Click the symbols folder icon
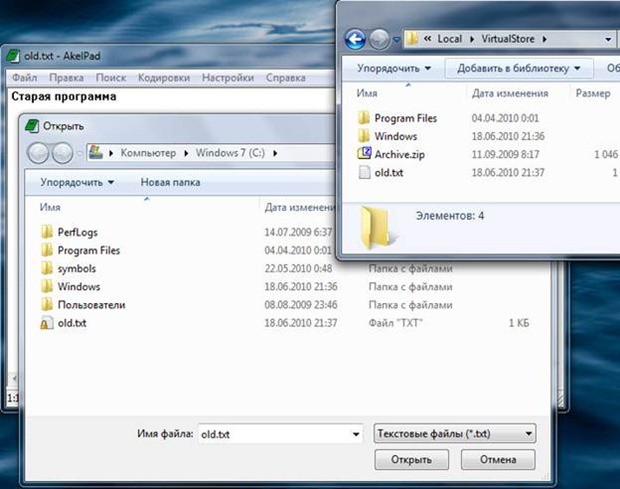The width and height of the screenshot is (620, 489). 46,269
